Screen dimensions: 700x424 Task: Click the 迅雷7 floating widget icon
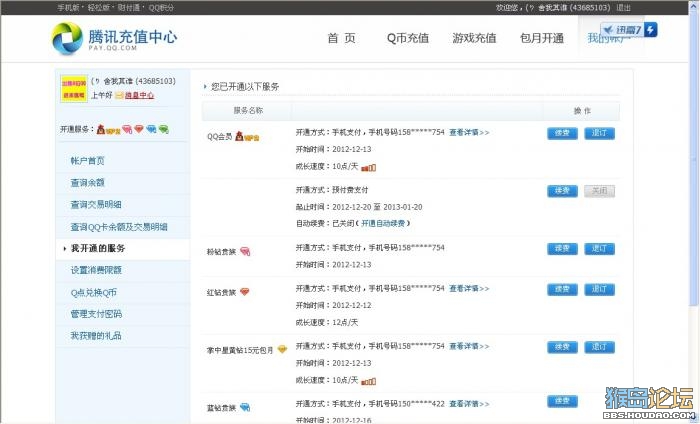[x=629, y=30]
